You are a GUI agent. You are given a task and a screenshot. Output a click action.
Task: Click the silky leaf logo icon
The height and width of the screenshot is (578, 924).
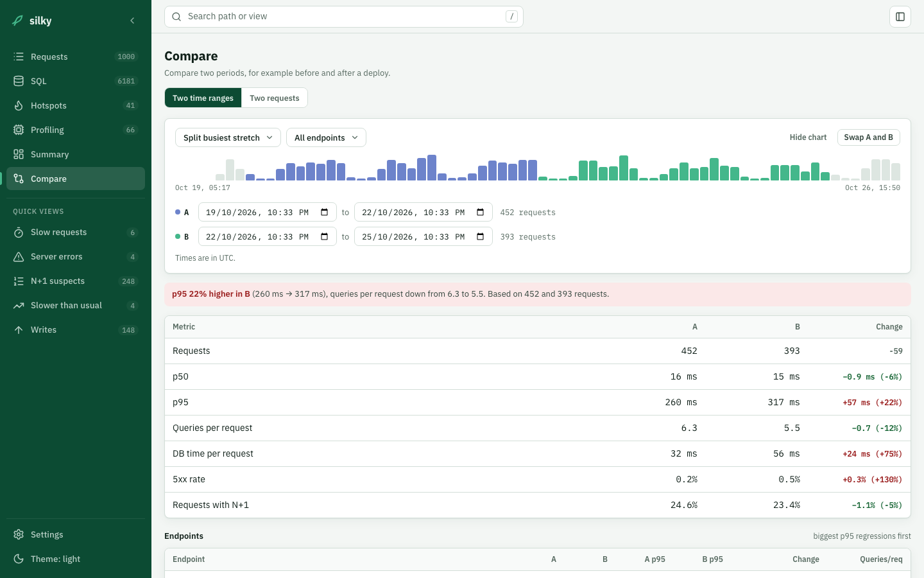18,21
